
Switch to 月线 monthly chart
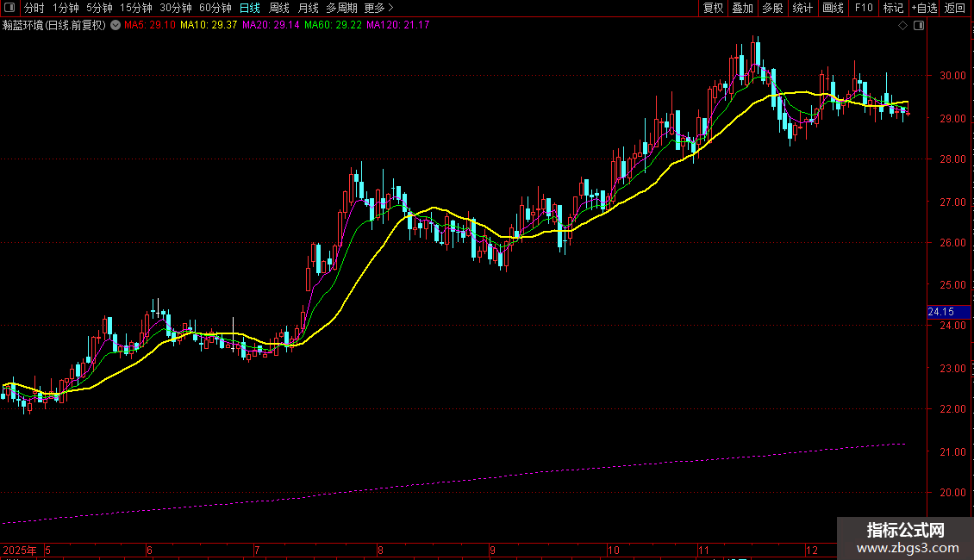[308, 8]
